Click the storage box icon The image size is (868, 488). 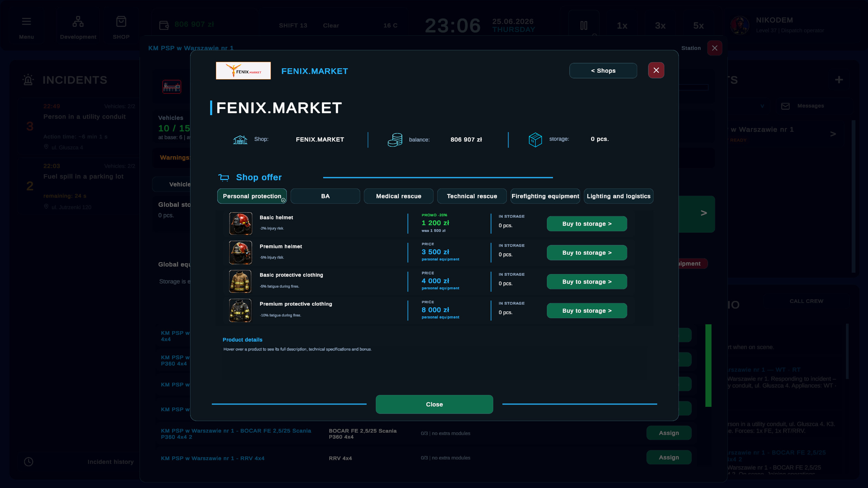point(535,140)
